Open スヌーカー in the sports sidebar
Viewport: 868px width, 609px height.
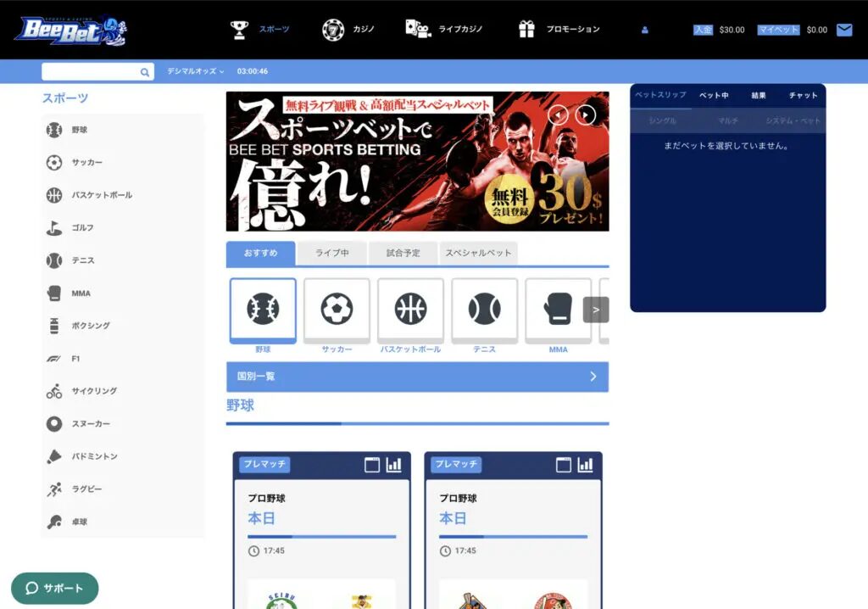(122, 424)
